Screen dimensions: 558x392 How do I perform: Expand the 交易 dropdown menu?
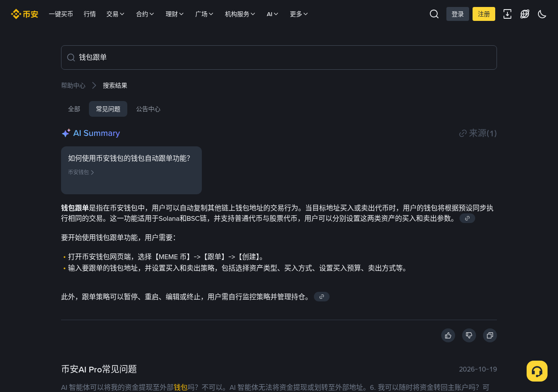pyautogui.click(x=116, y=14)
